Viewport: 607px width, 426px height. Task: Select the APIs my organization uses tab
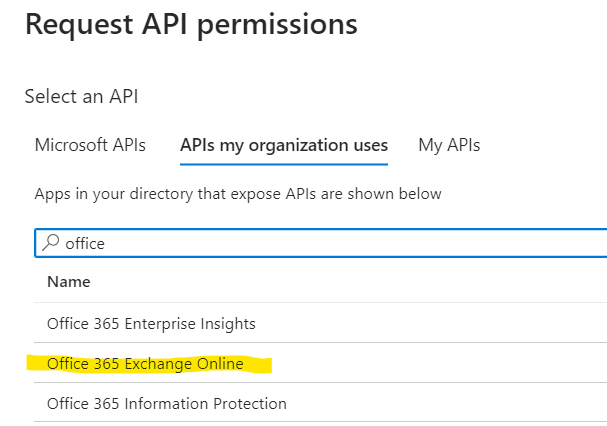pyautogui.click(x=284, y=145)
